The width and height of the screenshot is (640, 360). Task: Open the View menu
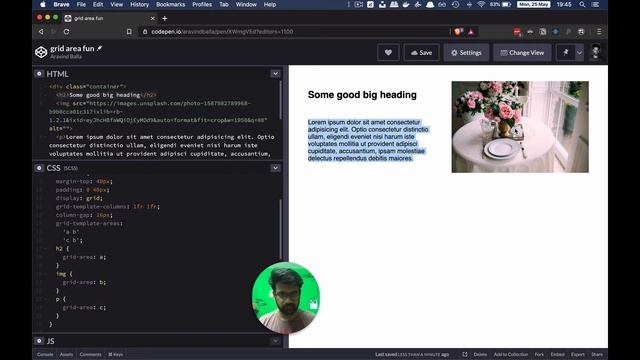click(x=116, y=4)
